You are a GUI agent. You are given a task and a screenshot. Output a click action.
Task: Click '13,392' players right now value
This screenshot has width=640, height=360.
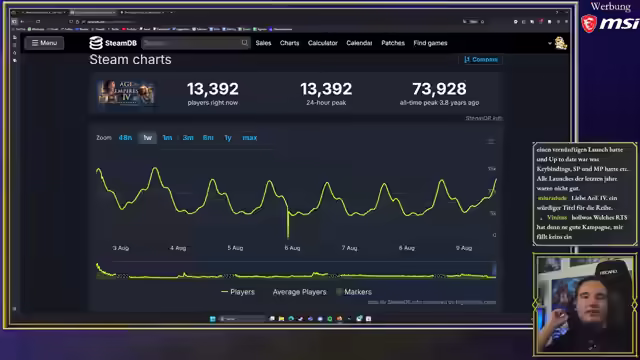pyautogui.click(x=213, y=89)
